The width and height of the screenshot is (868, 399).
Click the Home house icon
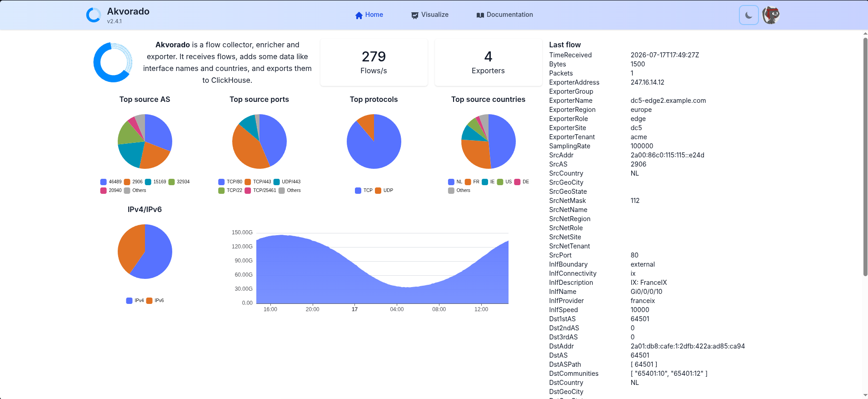pyautogui.click(x=359, y=15)
